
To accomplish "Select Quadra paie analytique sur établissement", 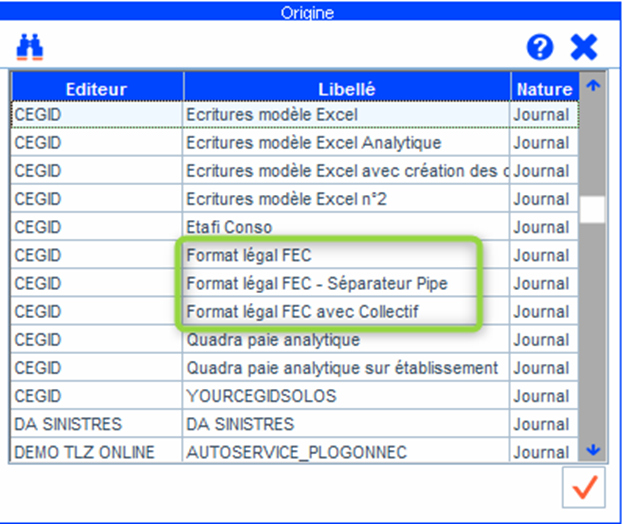I will click(x=341, y=368).
